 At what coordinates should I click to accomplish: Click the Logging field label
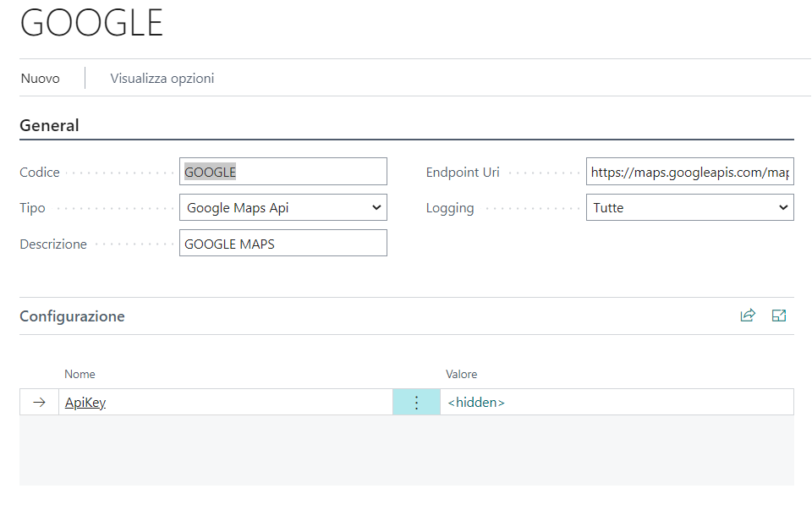coord(450,208)
